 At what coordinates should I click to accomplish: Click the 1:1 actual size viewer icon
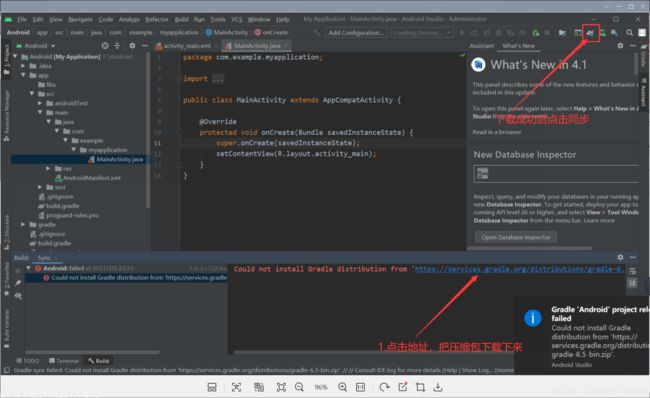[361, 387]
